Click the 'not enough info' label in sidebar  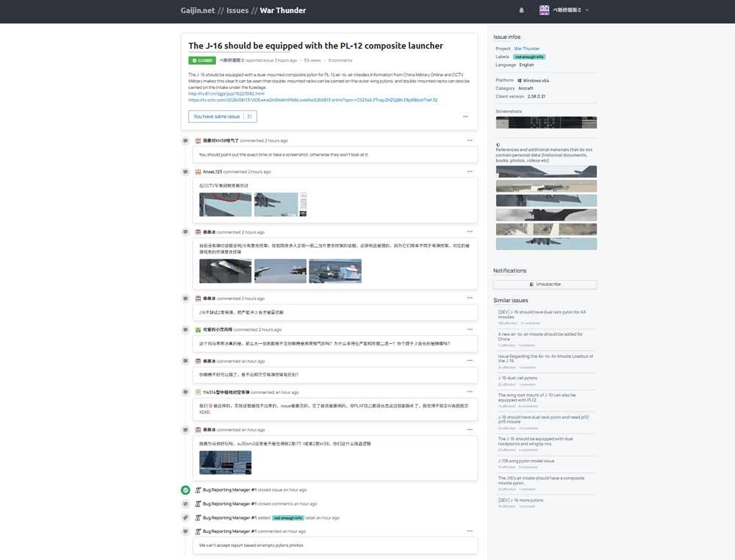pos(529,57)
